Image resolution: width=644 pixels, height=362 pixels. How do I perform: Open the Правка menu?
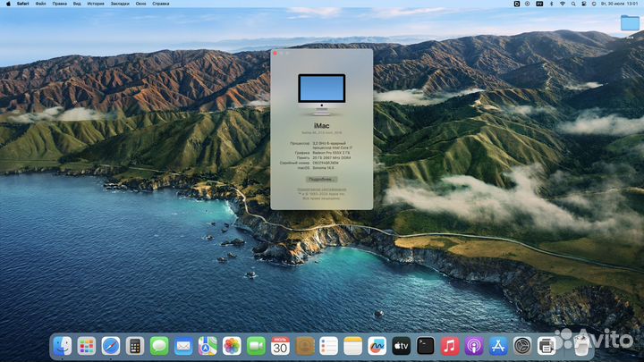coord(60,4)
